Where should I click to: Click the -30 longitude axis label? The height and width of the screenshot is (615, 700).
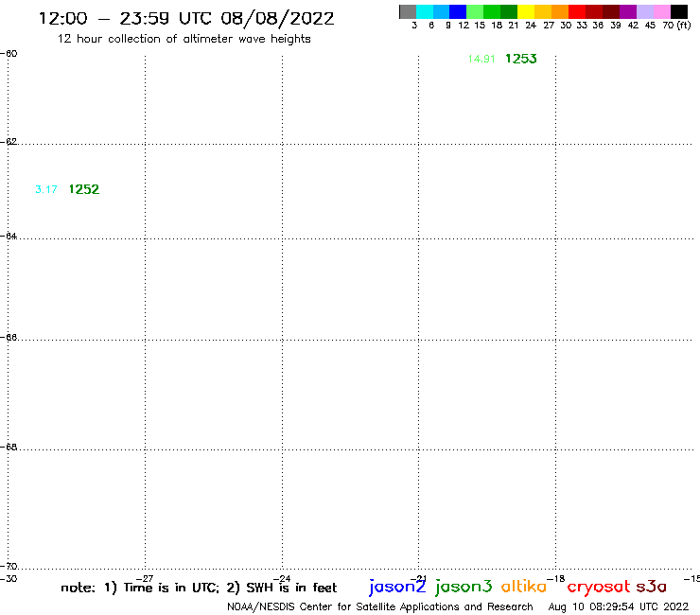point(9,579)
